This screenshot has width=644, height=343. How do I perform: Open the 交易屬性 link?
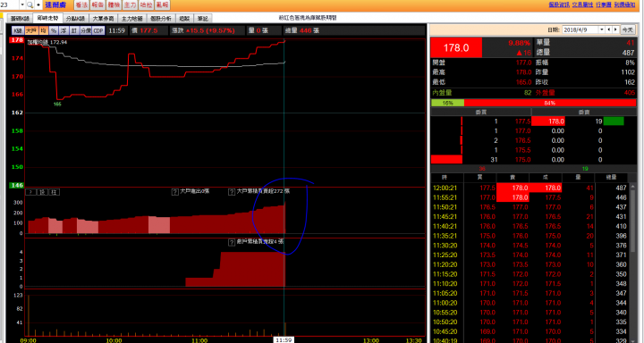coord(582,4)
